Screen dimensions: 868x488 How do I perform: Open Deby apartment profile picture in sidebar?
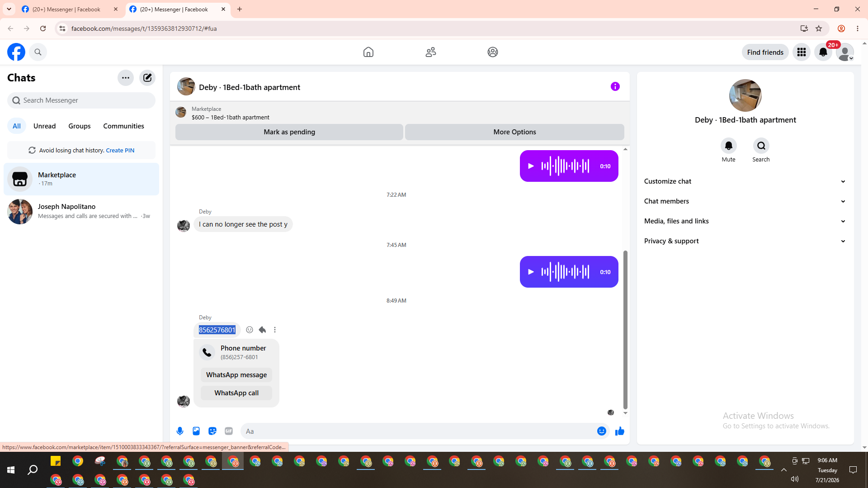[745, 95]
